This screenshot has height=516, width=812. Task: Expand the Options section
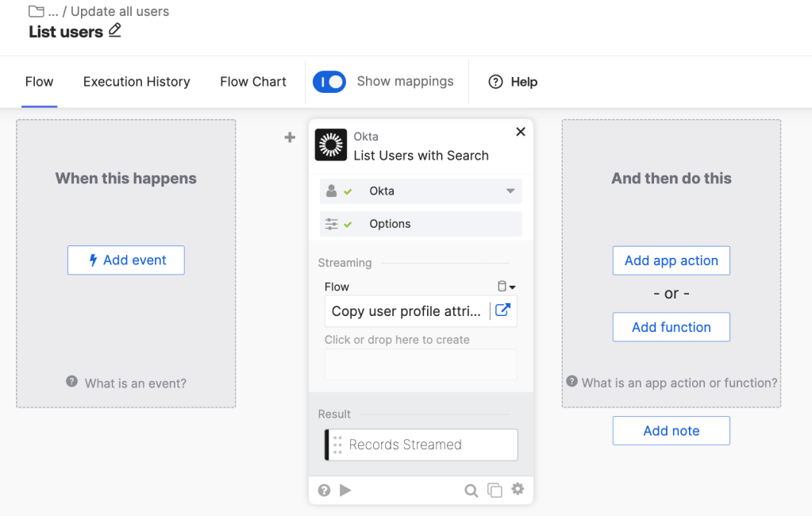click(421, 224)
